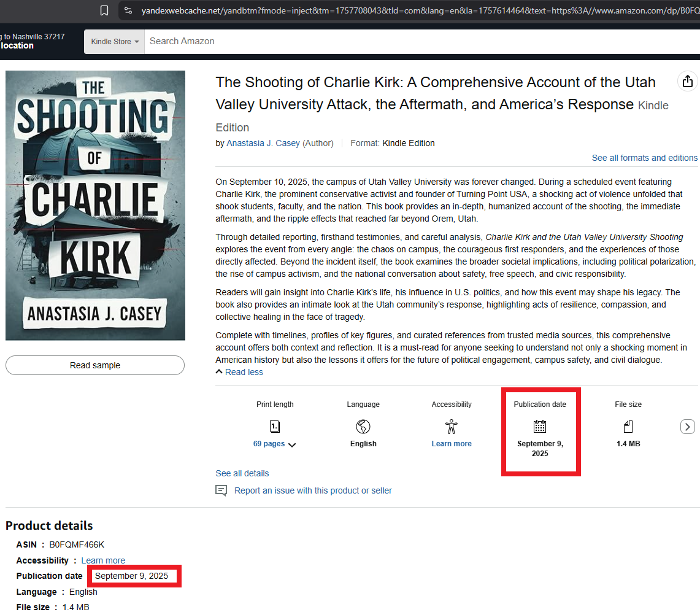Click the share icon beside book title
This screenshot has width=700, height=612.
688,81
